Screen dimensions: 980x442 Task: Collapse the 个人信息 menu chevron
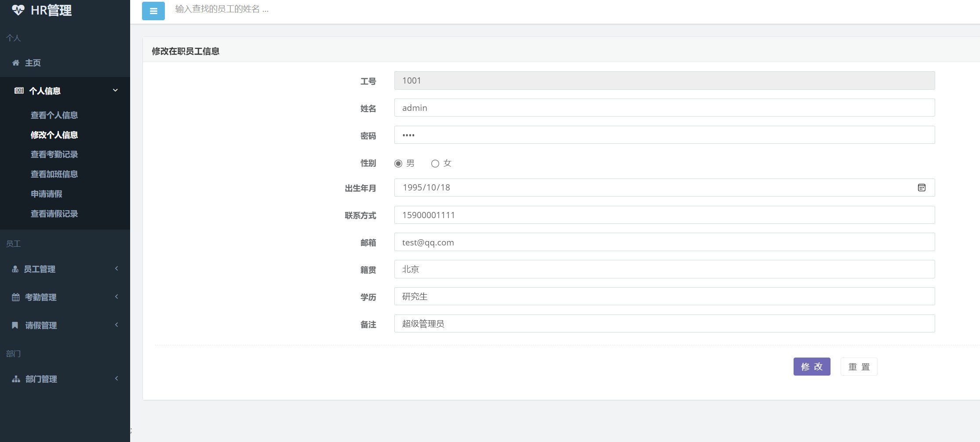(116, 90)
